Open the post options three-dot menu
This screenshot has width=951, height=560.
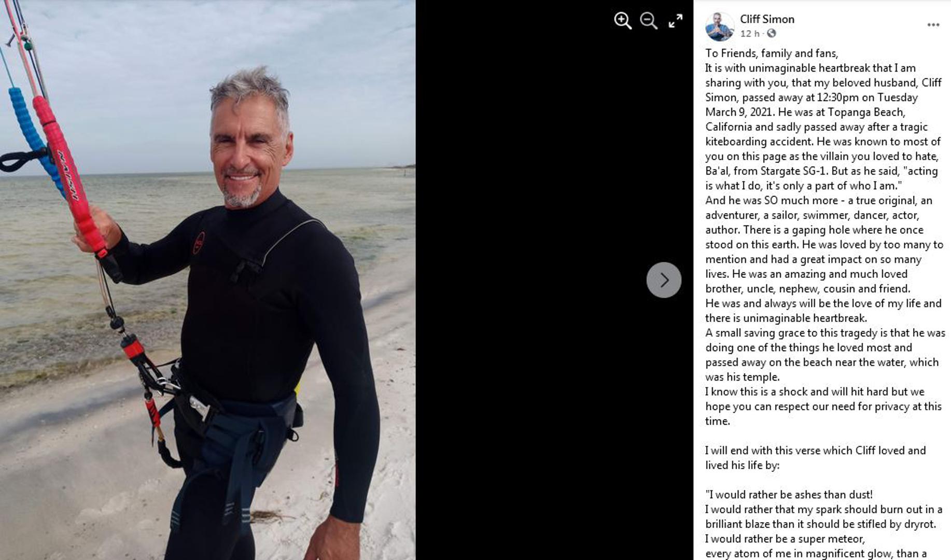(933, 25)
